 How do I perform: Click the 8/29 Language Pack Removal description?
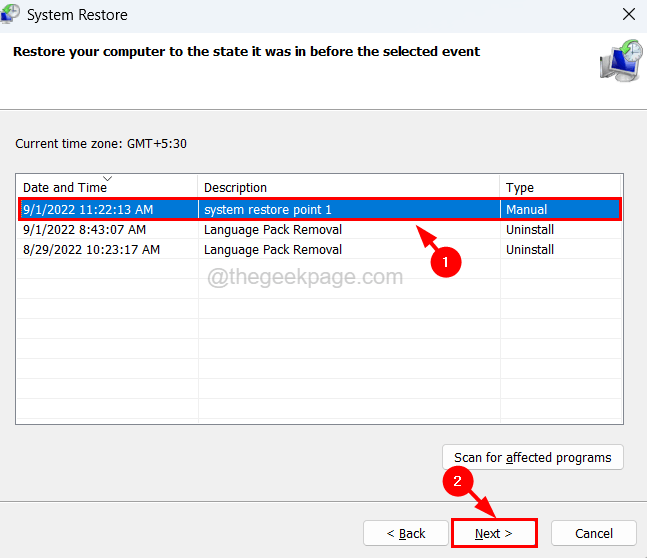[272, 249]
